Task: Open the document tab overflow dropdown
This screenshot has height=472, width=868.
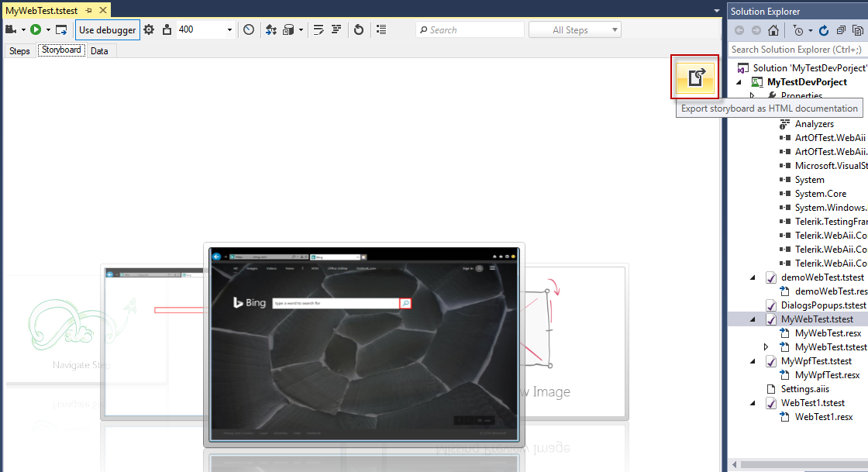Action: click(716, 11)
